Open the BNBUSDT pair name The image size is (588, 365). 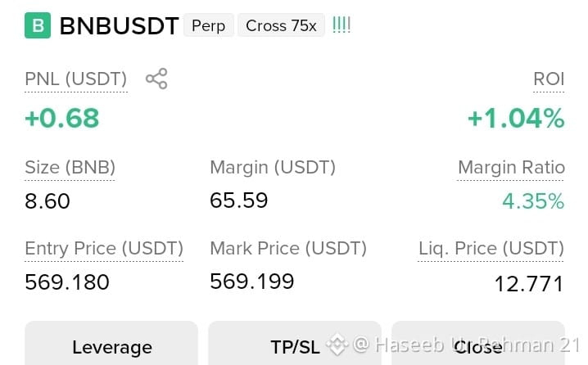point(119,26)
